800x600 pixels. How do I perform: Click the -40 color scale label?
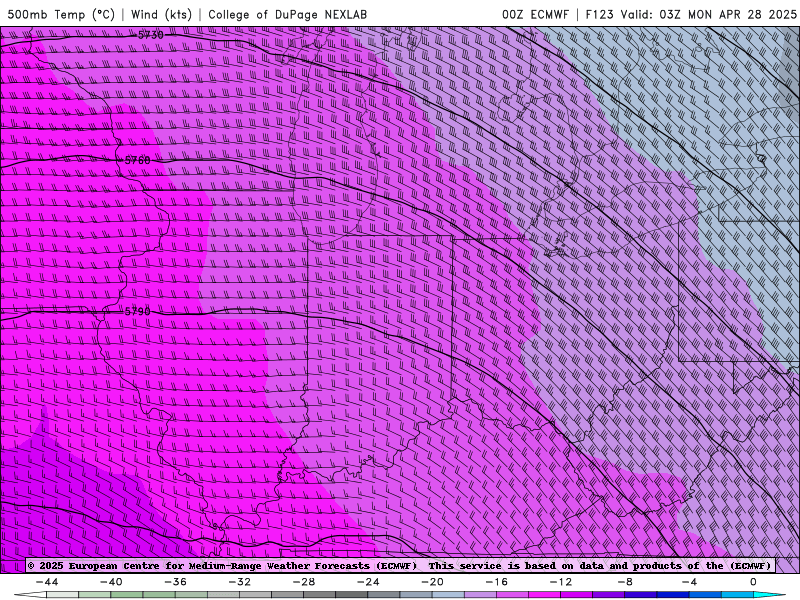(111, 582)
